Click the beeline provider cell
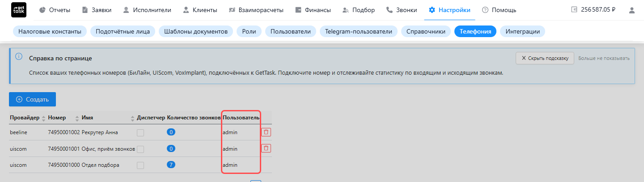 (x=19, y=132)
